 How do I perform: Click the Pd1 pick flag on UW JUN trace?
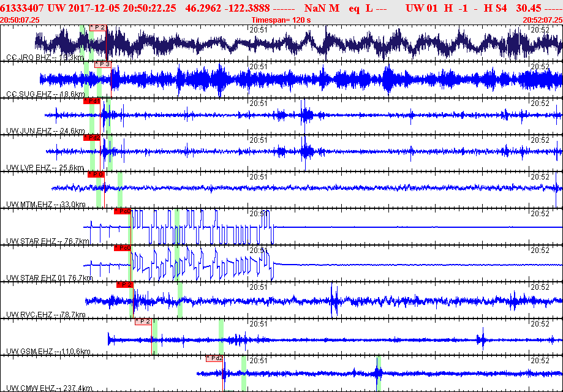point(91,101)
